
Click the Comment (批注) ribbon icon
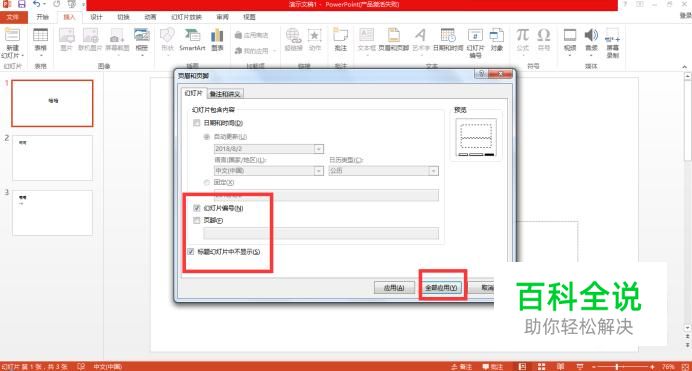(340, 35)
